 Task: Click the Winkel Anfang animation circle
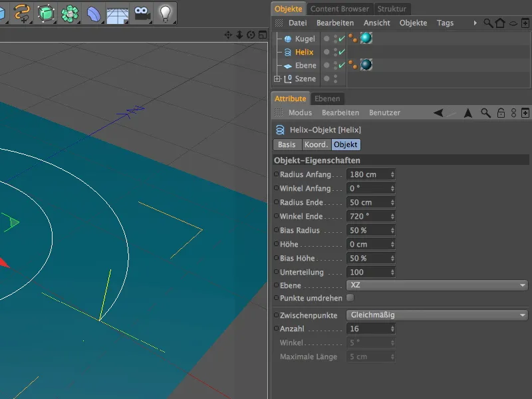click(x=276, y=188)
